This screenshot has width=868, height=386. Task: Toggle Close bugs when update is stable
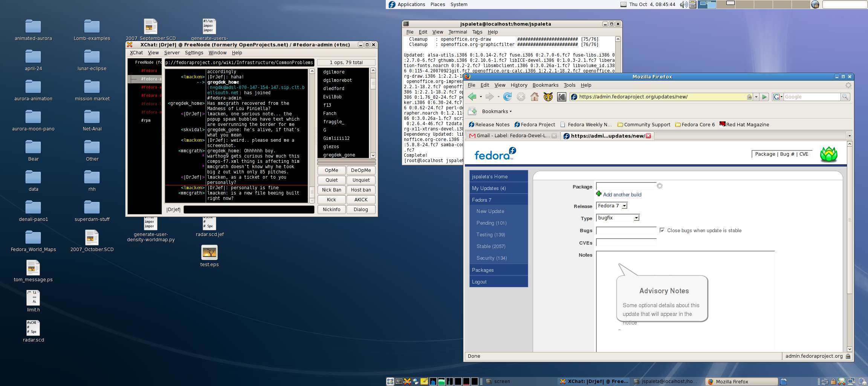tap(662, 230)
